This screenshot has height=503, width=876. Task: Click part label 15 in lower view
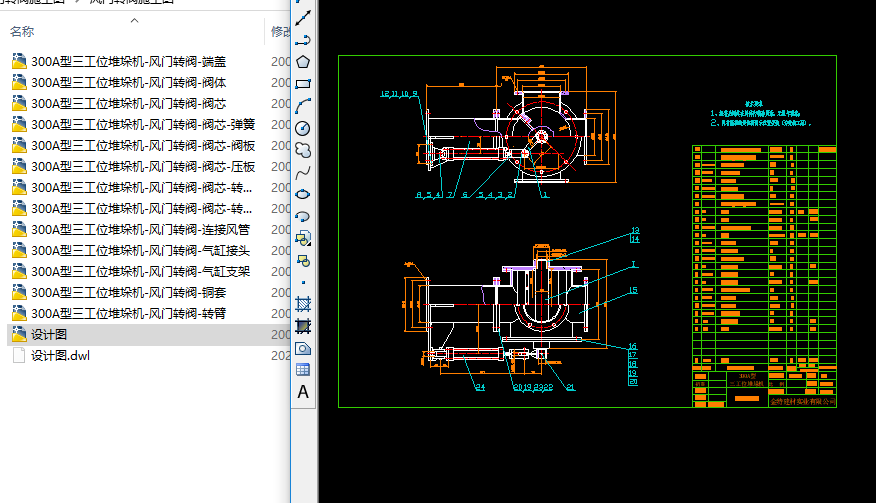pyautogui.click(x=633, y=290)
